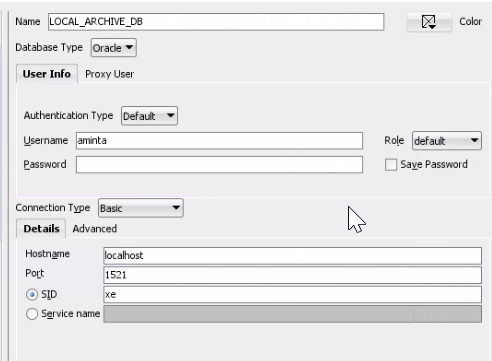This screenshot has height=361, width=492.
Task: Click the Hostname field with localhost
Action: pyautogui.click(x=292, y=256)
